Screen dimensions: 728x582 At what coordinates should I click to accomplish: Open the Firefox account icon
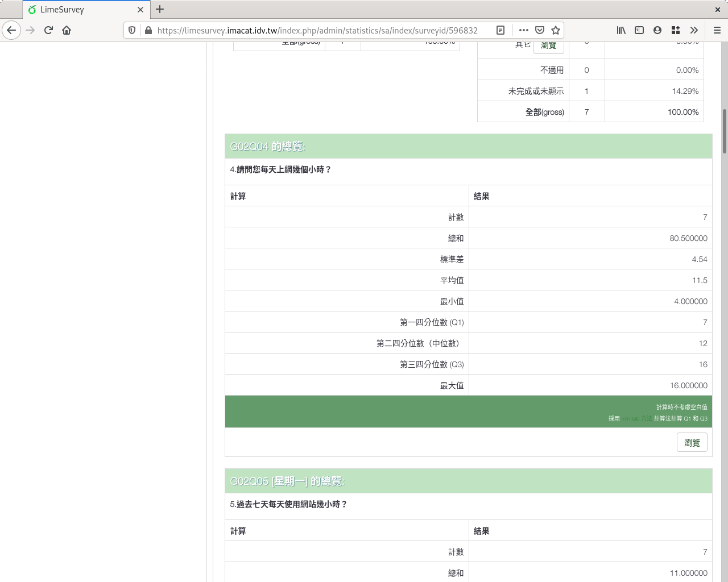tap(657, 30)
